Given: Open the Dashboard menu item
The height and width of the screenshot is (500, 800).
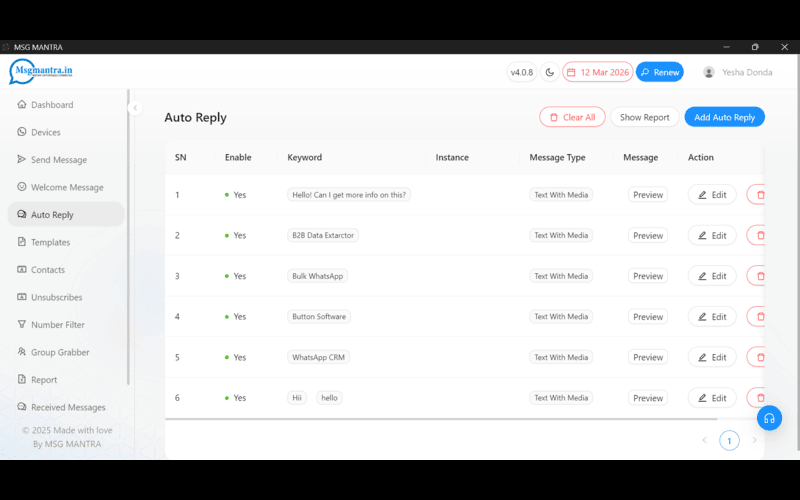Looking at the screenshot, I should 51,105.
